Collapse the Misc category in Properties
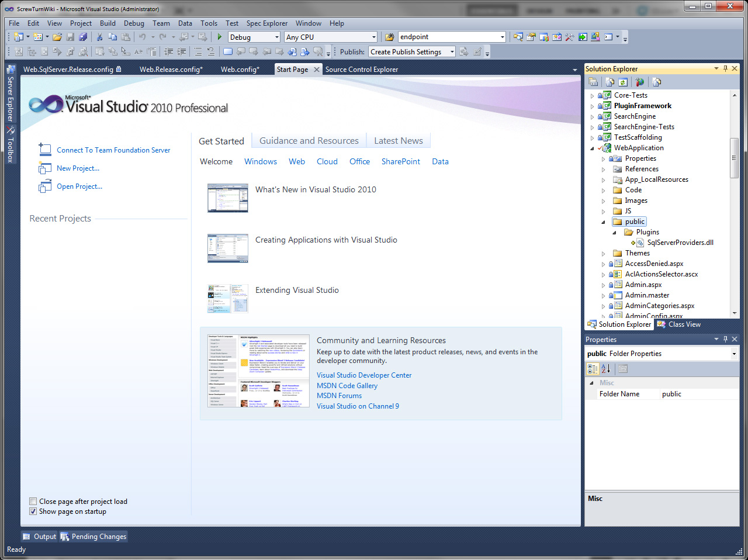The height and width of the screenshot is (560, 748). tap(591, 383)
